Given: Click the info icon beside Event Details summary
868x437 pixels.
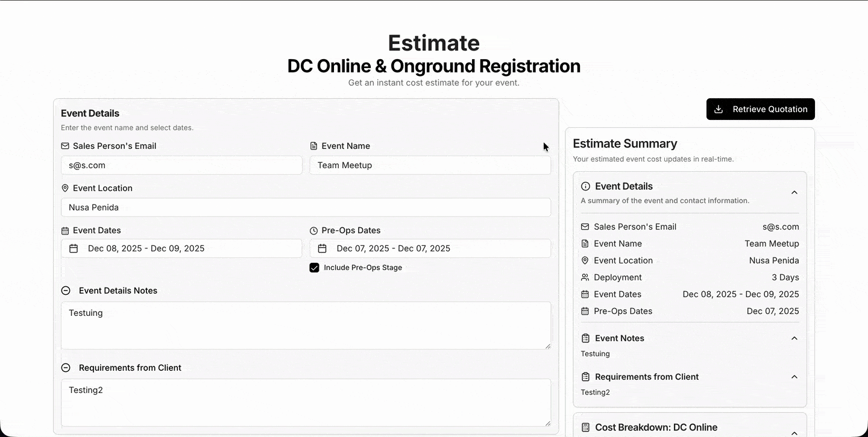Looking at the screenshot, I should click(585, 186).
